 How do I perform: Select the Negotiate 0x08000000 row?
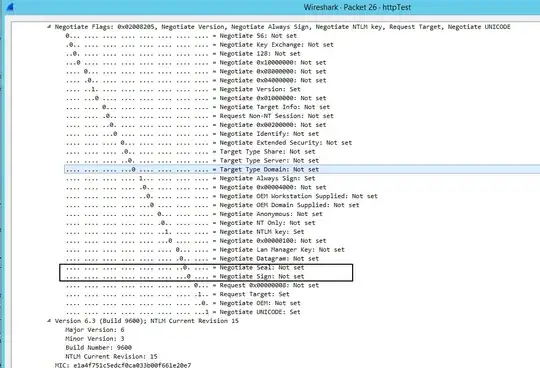(196, 72)
